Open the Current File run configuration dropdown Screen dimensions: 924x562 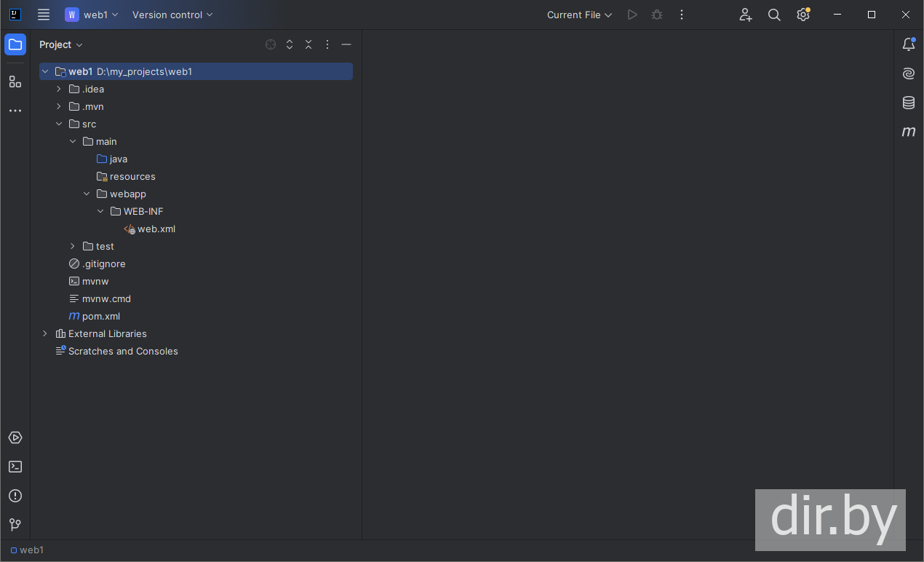click(579, 15)
